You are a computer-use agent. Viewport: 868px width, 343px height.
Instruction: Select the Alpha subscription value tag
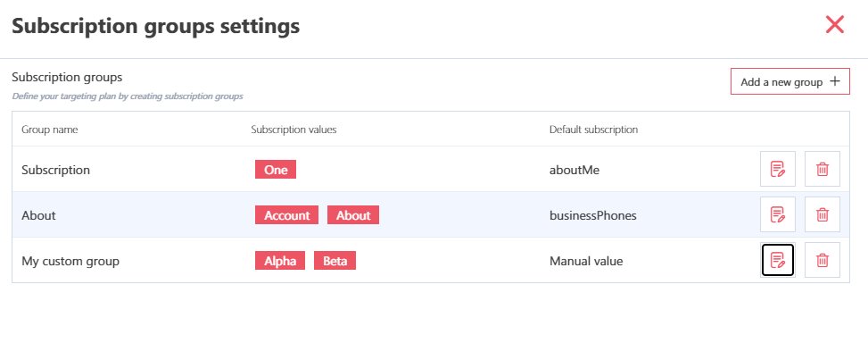click(x=280, y=261)
